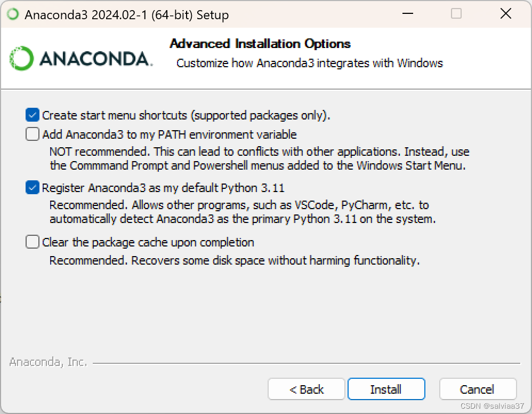532x414 pixels.
Task: Click the "Anaconda, Inc." footer text
Action: (49, 361)
